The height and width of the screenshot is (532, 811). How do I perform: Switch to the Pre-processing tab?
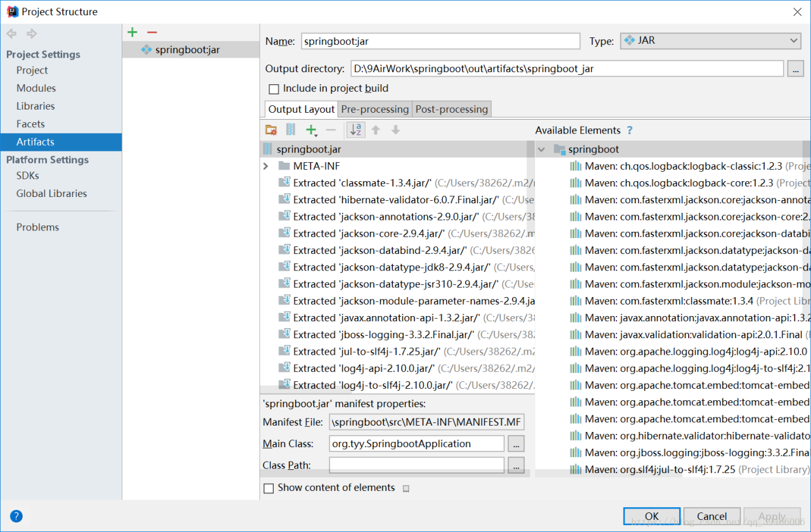click(x=374, y=109)
